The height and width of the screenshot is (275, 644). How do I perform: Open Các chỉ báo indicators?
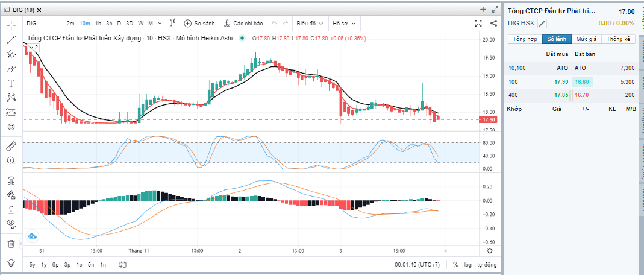pyautogui.click(x=243, y=23)
